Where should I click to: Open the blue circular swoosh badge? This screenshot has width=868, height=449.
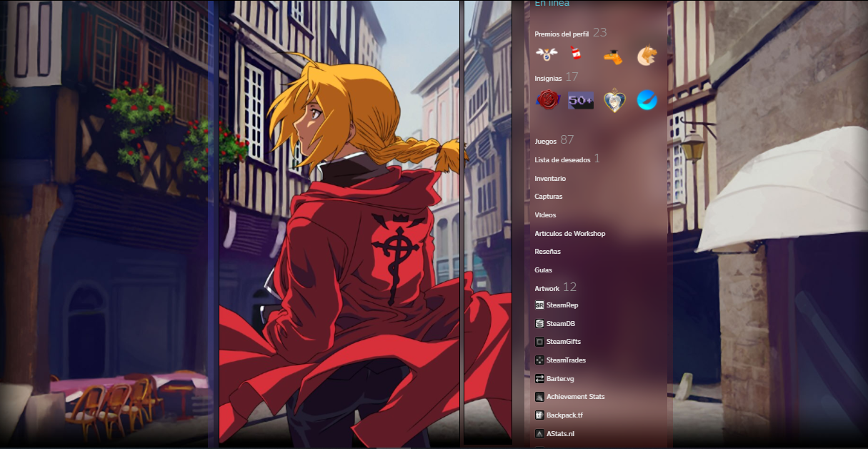[x=647, y=100]
